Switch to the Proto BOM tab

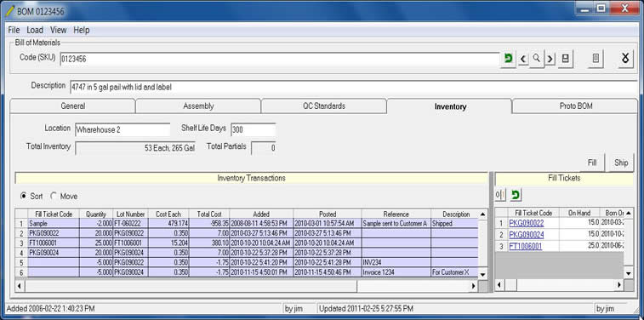576,106
